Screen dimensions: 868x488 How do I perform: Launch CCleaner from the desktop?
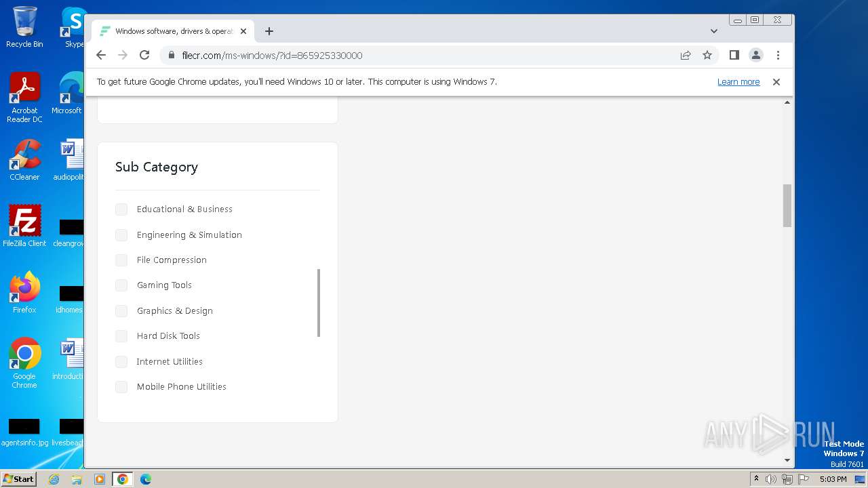point(24,161)
